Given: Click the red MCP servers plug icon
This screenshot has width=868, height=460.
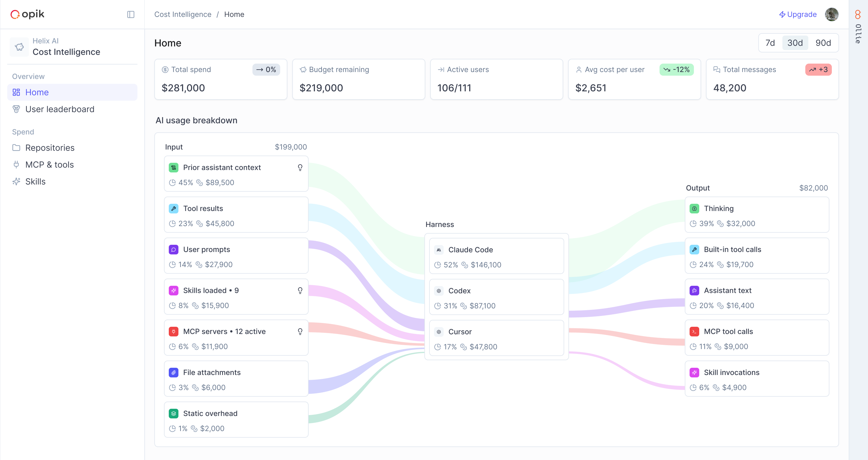Looking at the screenshot, I should pyautogui.click(x=174, y=332).
